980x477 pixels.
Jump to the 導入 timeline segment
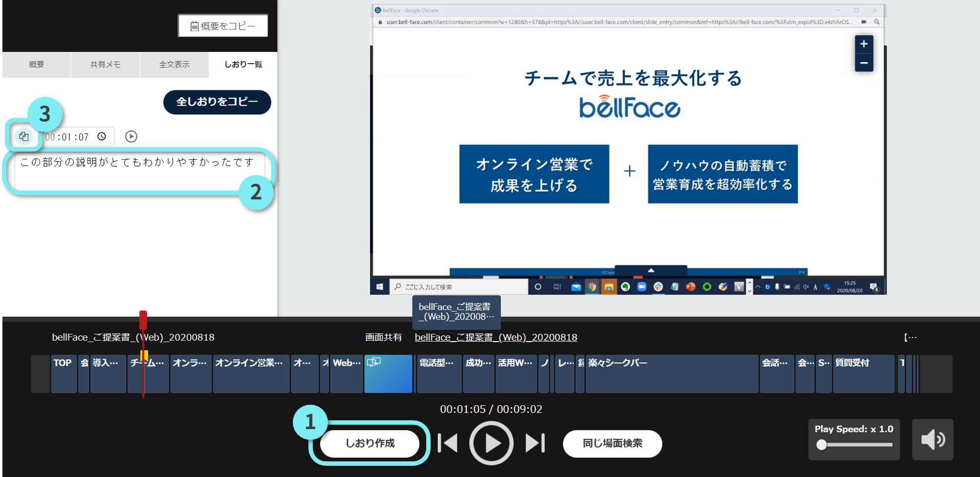tap(108, 374)
